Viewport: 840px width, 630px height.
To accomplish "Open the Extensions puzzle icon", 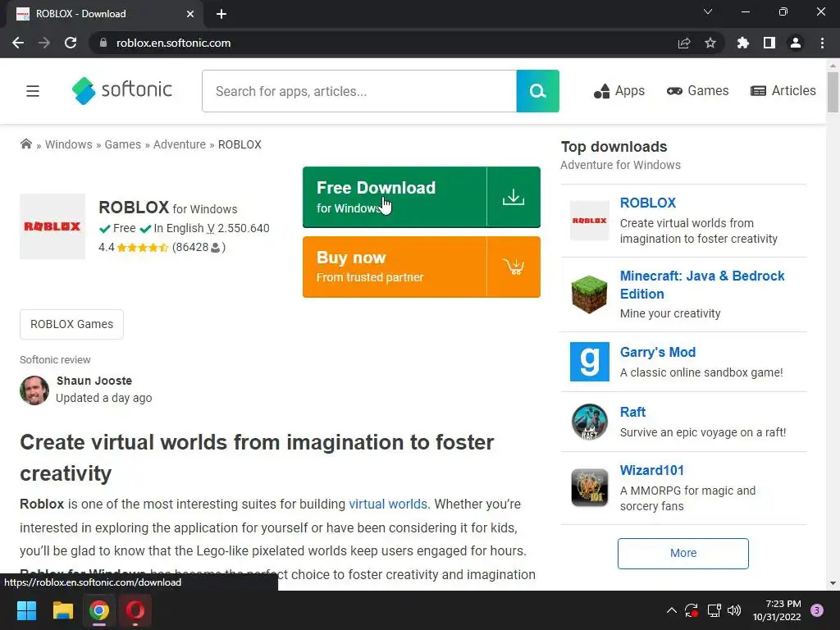I will 743,43.
